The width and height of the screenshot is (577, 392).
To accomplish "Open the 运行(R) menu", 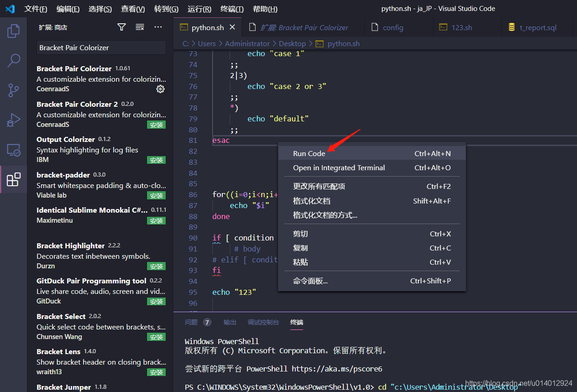I will [199, 9].
